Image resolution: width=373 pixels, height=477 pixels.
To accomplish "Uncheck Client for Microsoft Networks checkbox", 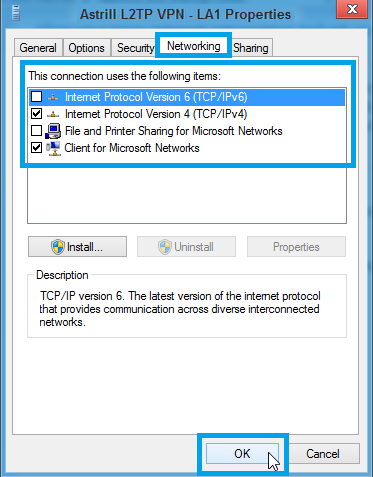I will (36, 148).
